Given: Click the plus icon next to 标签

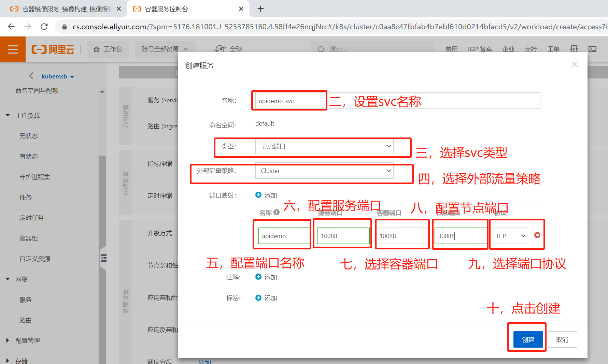Looking at the screenshot, I should (258, 298).
